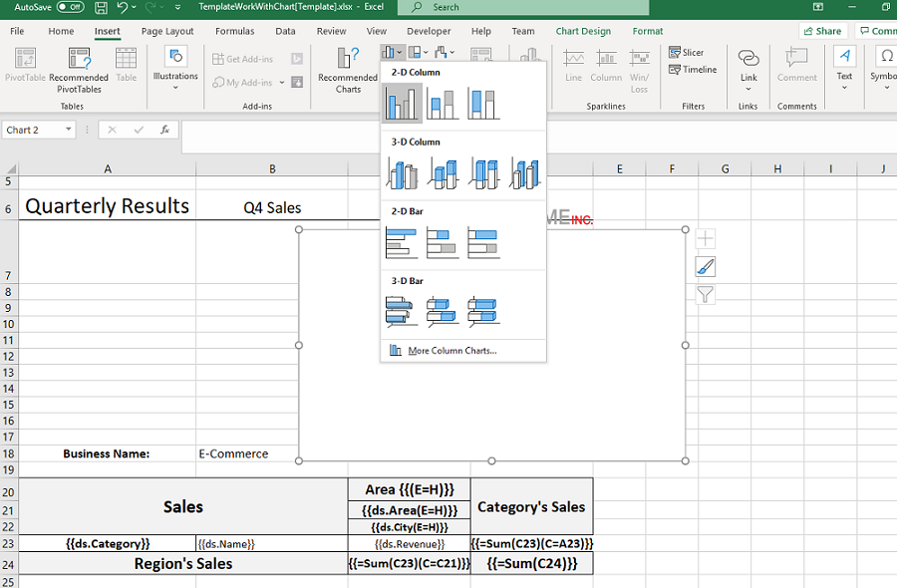Click the Select All corner triangle
The width and height of the screenshot is (897, 588).
tap(10, 168)
